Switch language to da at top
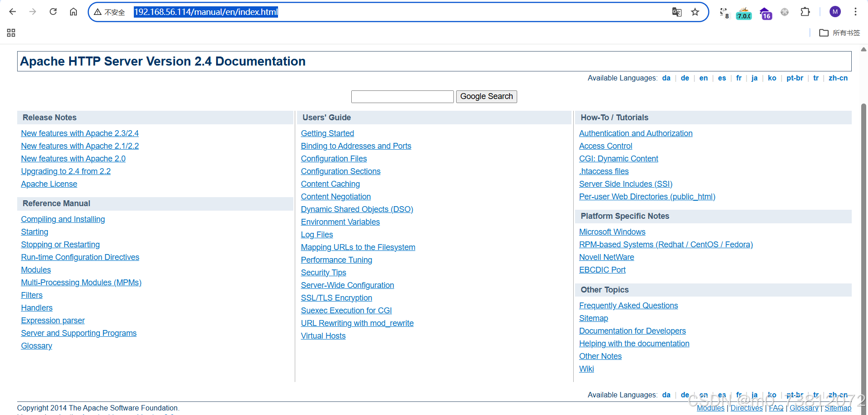 pyautogui.click(x=666, y=78)
